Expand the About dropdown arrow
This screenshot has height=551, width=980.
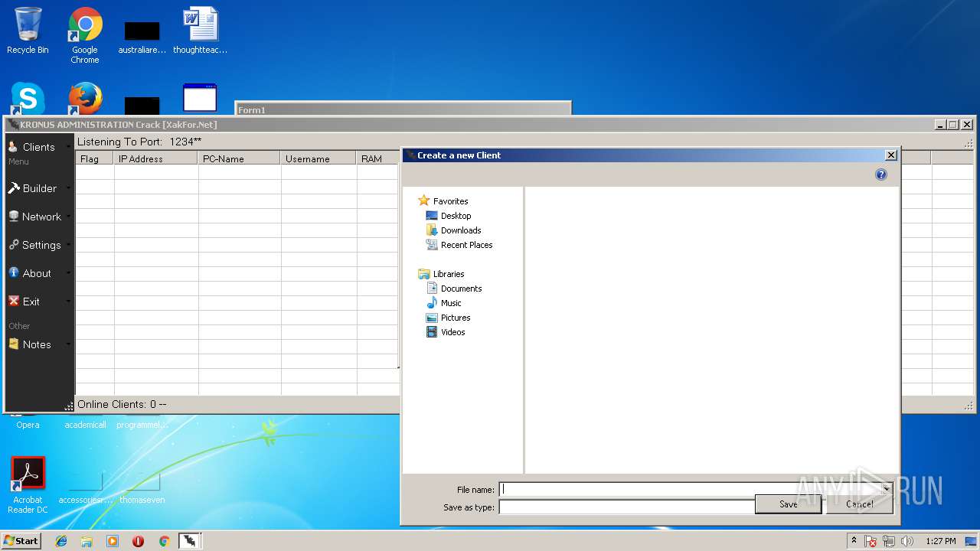pyautogui.click(x=68, y=273)
